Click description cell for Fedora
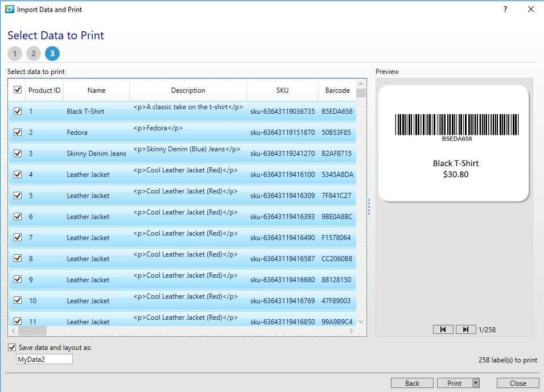 tap(158, 128)
